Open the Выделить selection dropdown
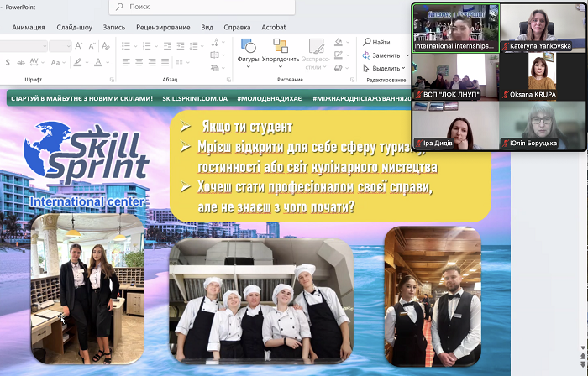This screenshot has height=376, width=588. pyautogui.click(x=386, y=68)
